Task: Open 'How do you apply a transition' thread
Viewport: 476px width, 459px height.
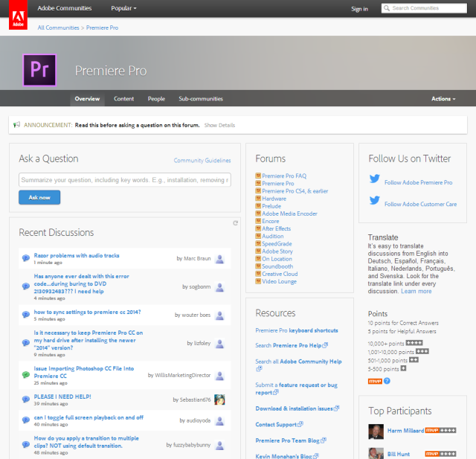Action: tap(86, 442)
